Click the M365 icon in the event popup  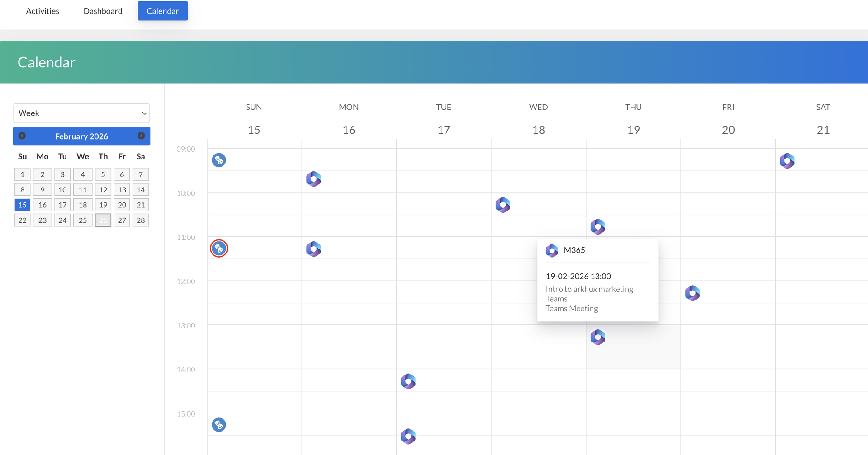click(x=552, y=250)
